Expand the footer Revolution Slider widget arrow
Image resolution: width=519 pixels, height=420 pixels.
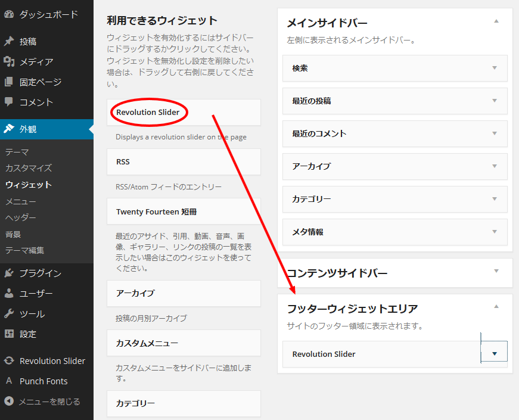click(494, 353)
